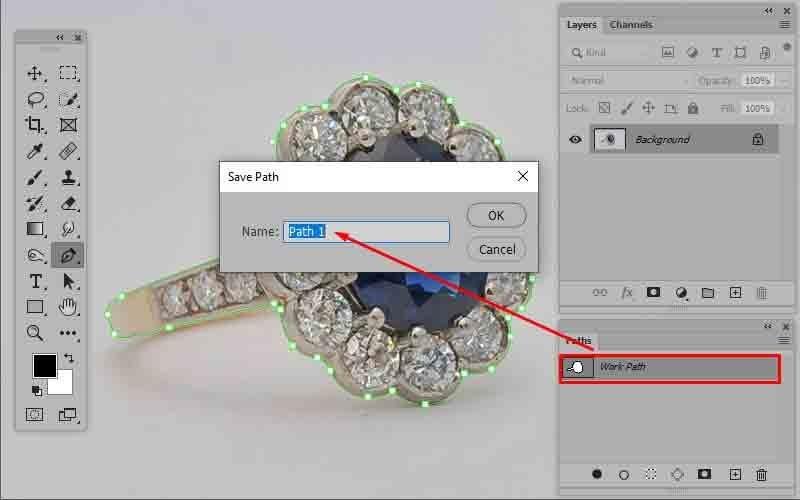Switch to the Channels tab

631,24
